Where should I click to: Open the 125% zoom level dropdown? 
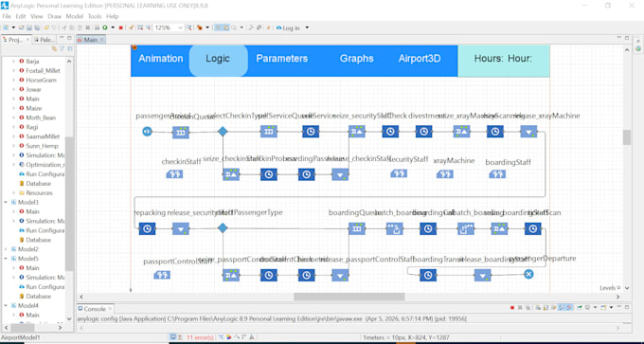pyautogui.click(x=180, y=27)
